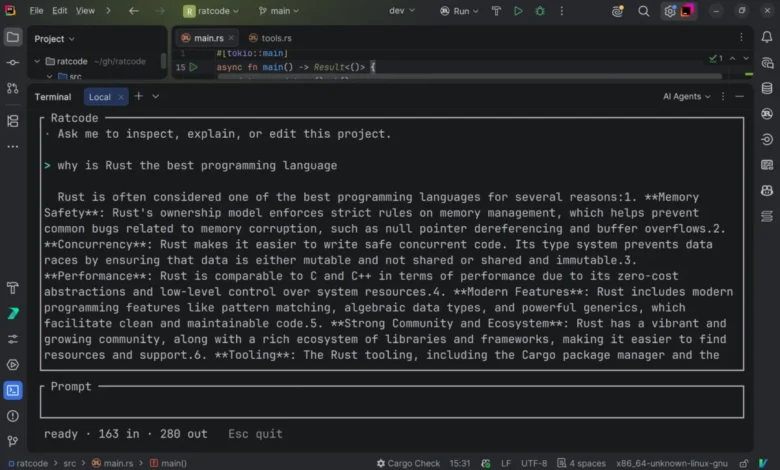Click the Cargo Check status widget
The image size is (780, 470).
(x=408, y=463)
